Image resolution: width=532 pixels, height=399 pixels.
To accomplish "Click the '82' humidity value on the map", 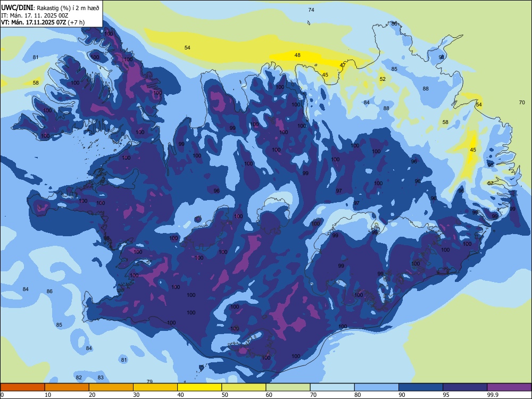I will click(79, 378).
